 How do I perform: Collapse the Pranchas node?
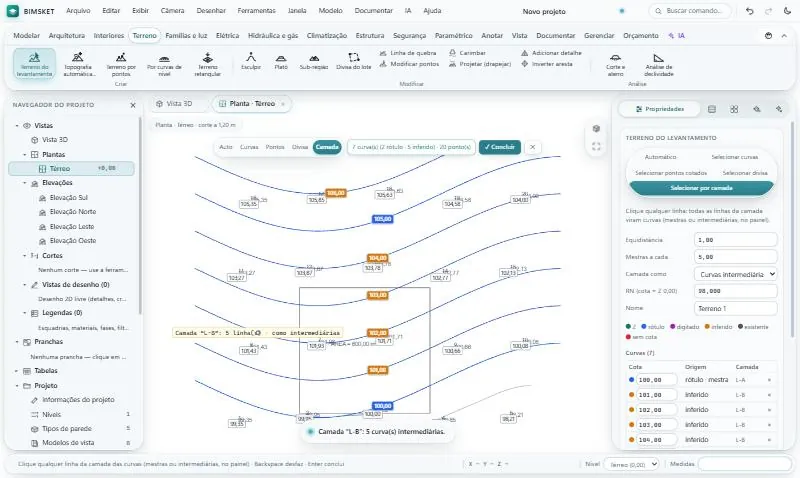17,342
